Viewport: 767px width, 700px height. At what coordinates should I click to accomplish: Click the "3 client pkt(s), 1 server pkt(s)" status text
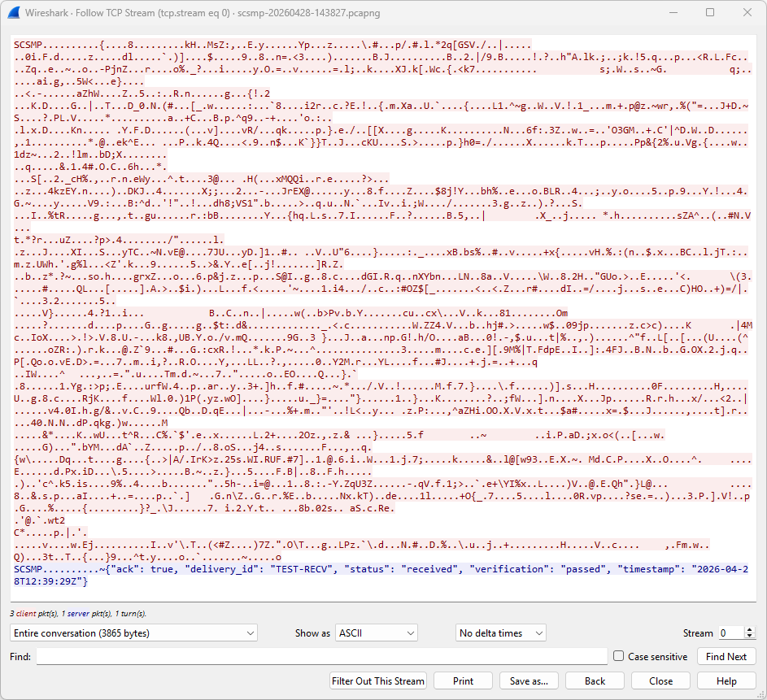pyautogui.click(x=78, y=614)
